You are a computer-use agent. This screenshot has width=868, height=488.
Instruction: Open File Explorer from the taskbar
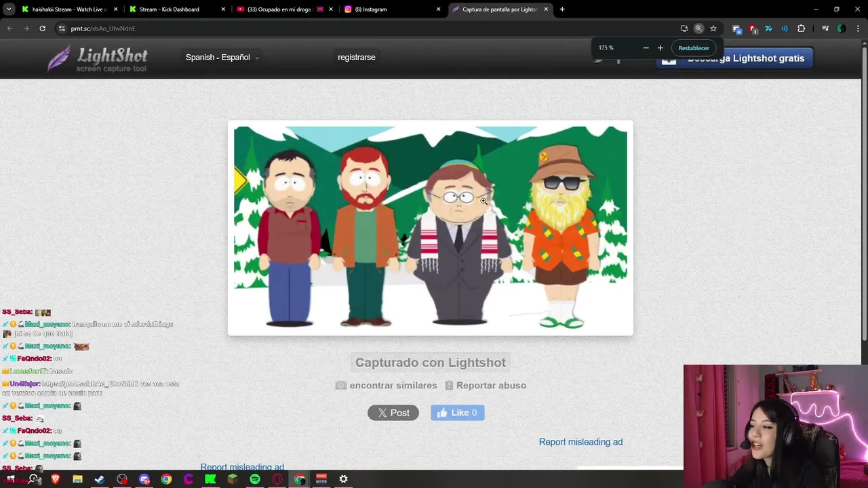[x=77, y=479]
